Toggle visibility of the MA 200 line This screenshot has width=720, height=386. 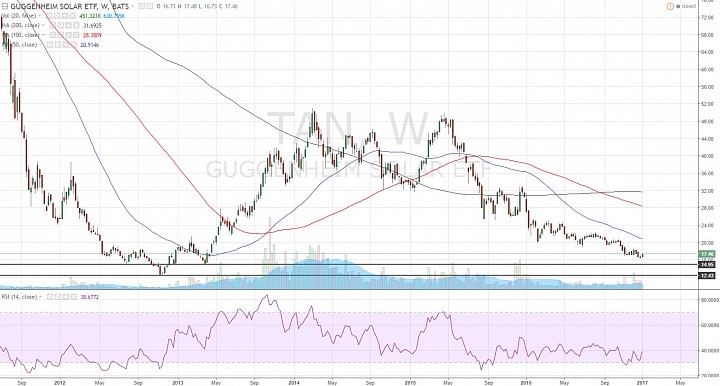[x=53, y=25]
